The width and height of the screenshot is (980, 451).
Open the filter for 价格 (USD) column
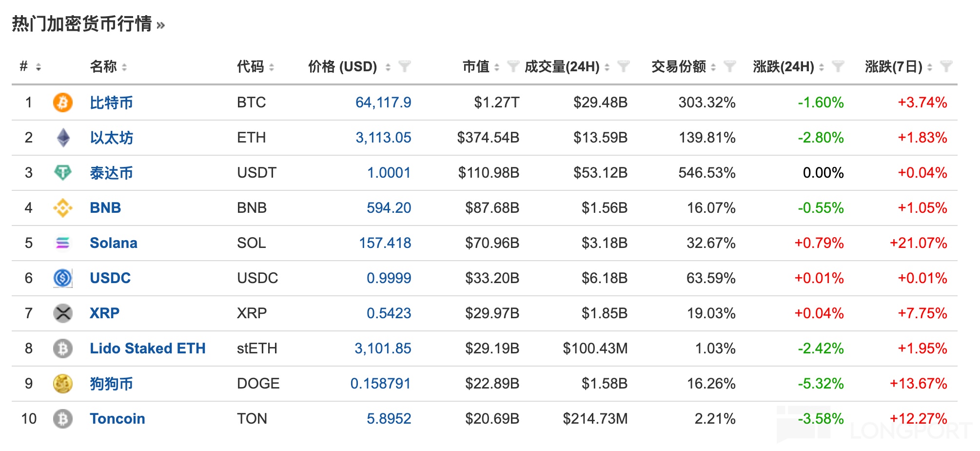[x=404, y=66]
